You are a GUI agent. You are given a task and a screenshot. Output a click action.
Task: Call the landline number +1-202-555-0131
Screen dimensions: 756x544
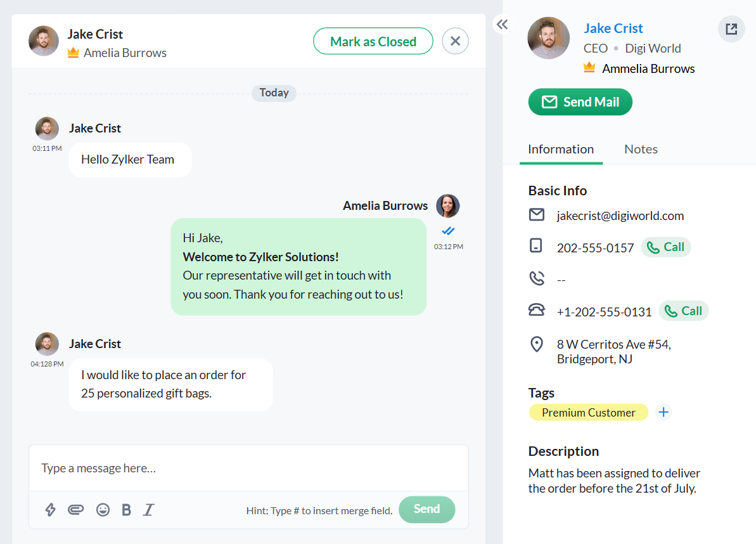684,311
